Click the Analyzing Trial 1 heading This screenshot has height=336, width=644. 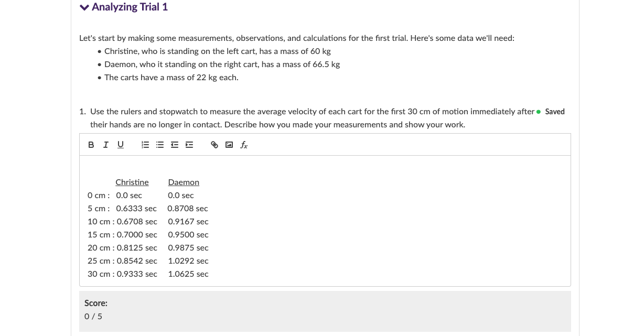130,7
